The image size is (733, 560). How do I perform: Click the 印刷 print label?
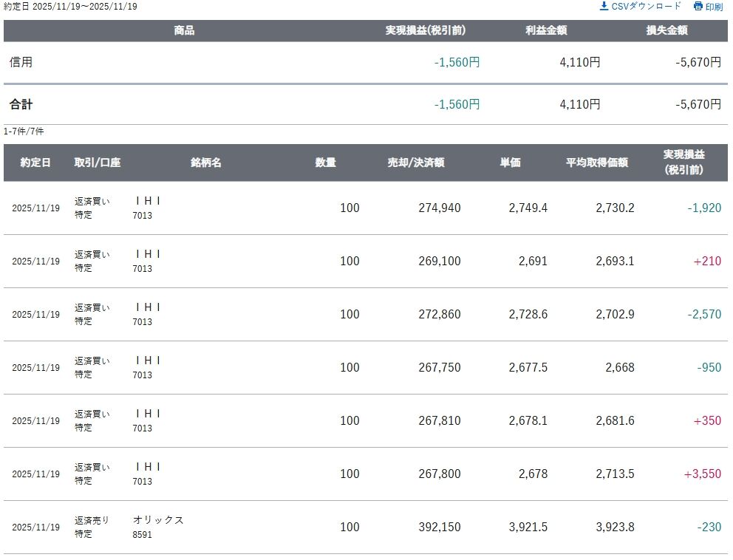click(714, 7)
